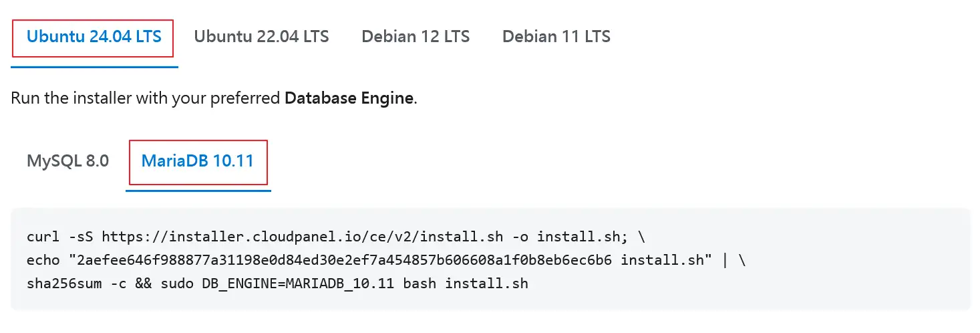Click the bold "Database Engine" text
Viewport: 980px width, 333px height.
(349, 98)
